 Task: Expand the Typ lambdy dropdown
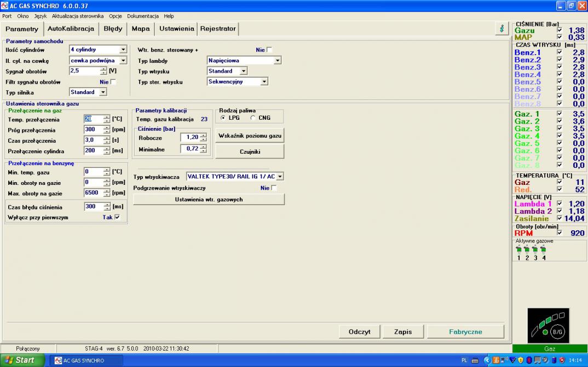click(278, 61)
